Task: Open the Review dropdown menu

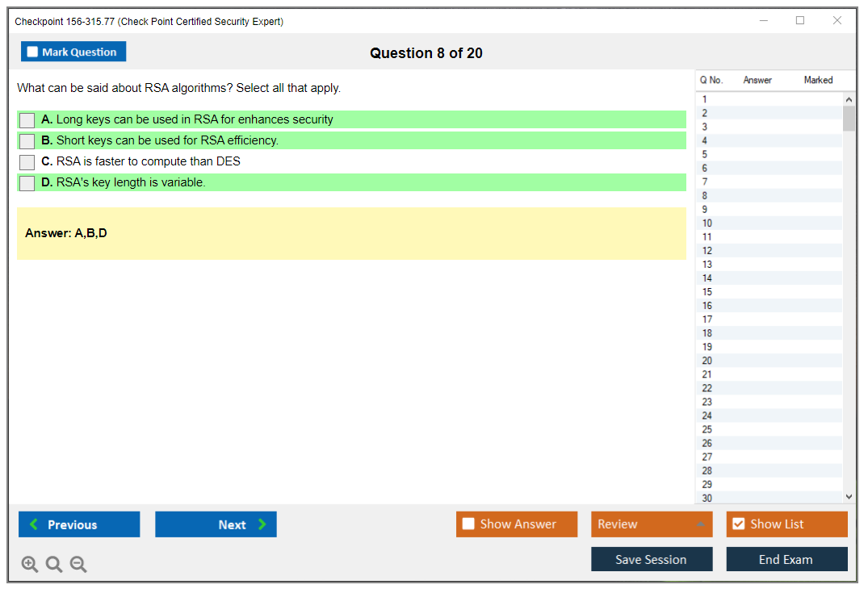Action: click(651, 524)
